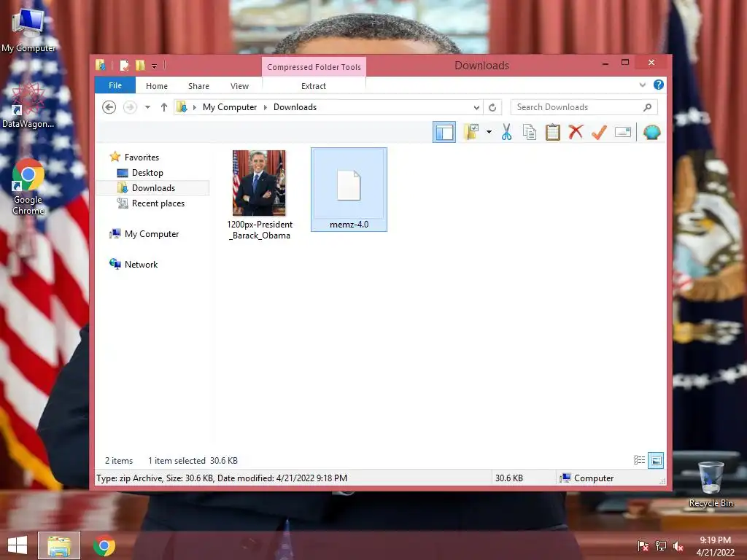
Task: Open the address bar history dropdown
Action: [x=476, y=107]
